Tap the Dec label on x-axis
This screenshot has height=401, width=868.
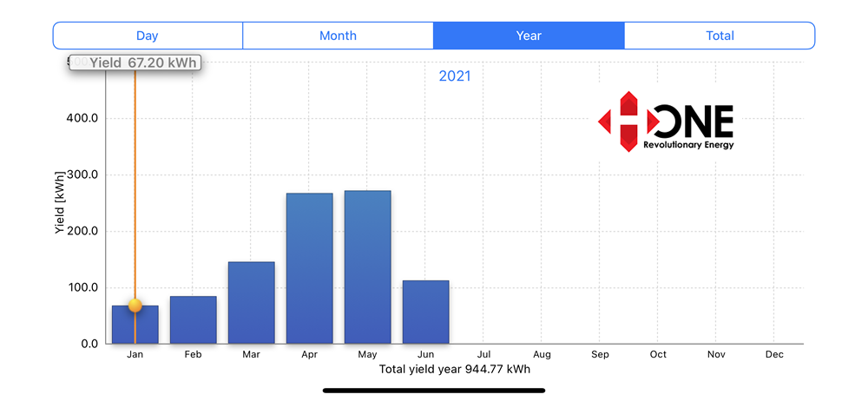tap(774, 354)
